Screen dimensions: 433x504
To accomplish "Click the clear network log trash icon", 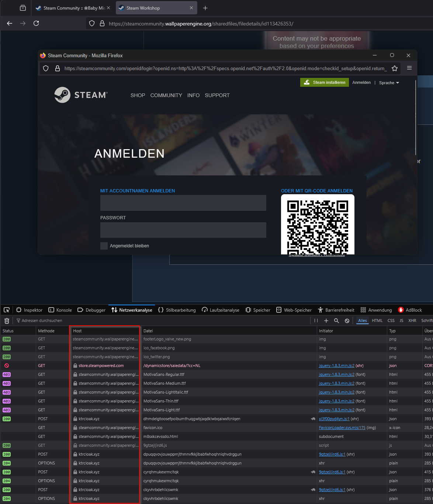I will pos(7,321).
